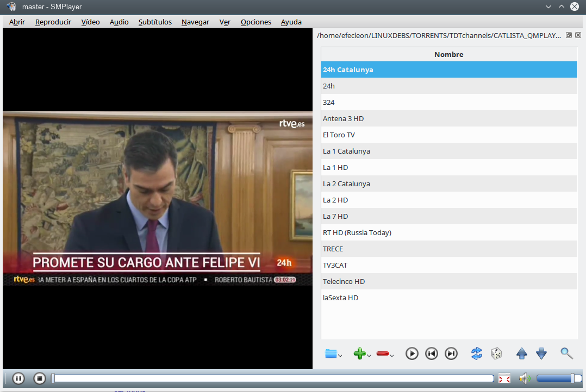Open the Ver menu

point(225,22)
